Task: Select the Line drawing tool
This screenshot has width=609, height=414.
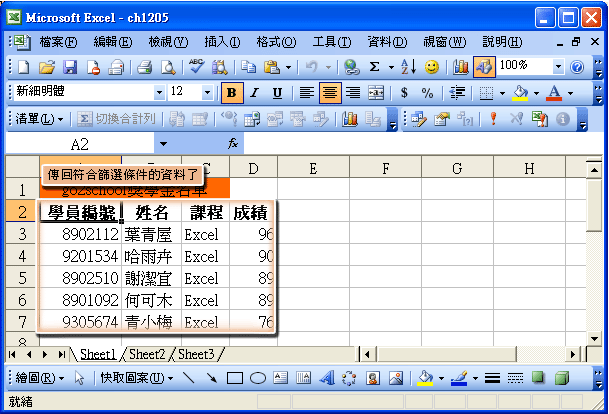Action: (x=187, y=379)
